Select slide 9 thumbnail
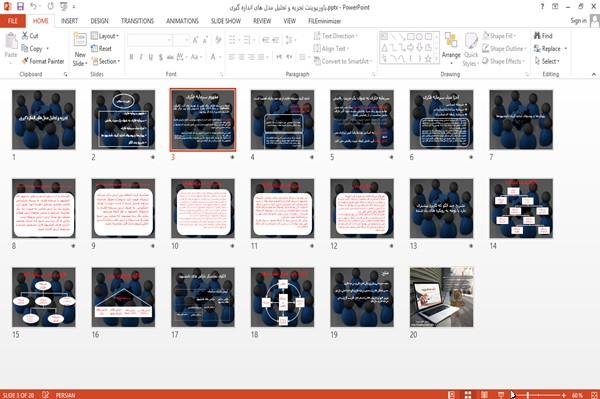600x399 pixels. (123, 208)
